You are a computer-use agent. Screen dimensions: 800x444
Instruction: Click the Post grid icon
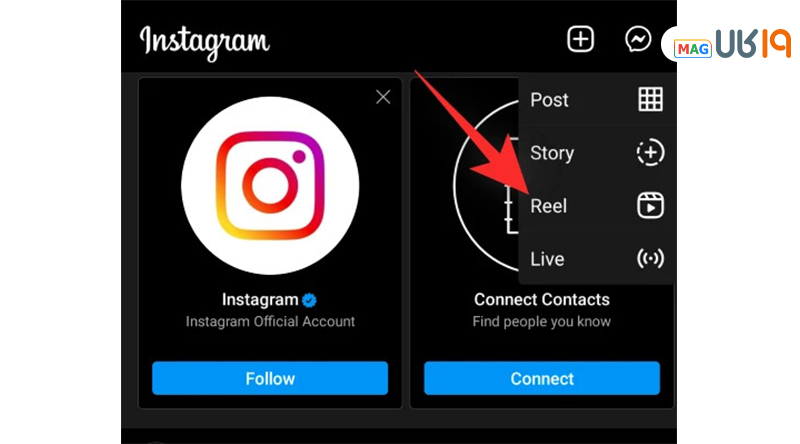click(651, 99)
